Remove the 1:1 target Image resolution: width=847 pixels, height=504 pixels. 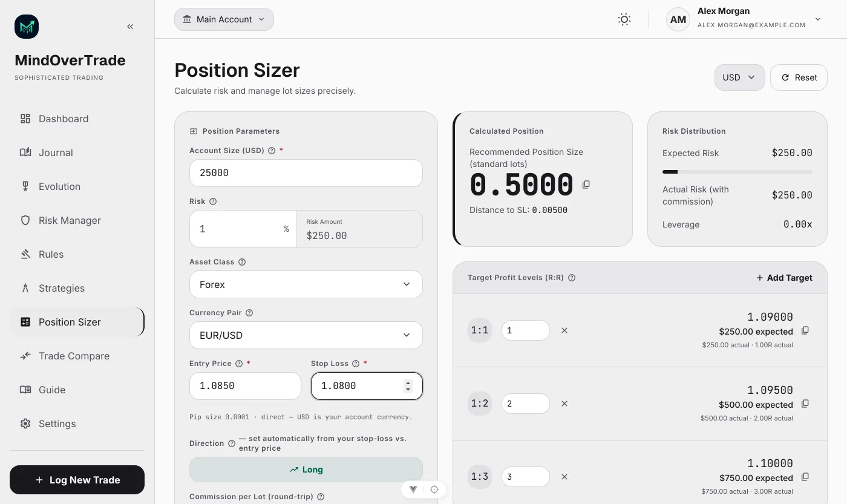tap(564, 330)
